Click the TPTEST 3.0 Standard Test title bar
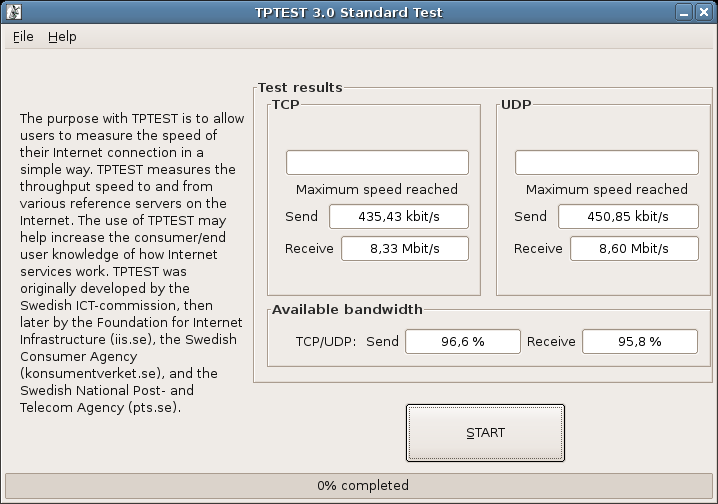718x504 pixels. click(349, 12)
